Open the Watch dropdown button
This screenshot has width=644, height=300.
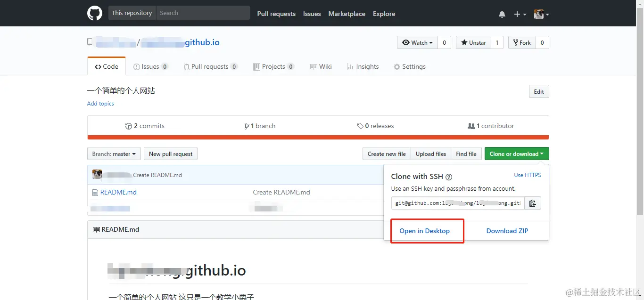(x=417, y=42)
